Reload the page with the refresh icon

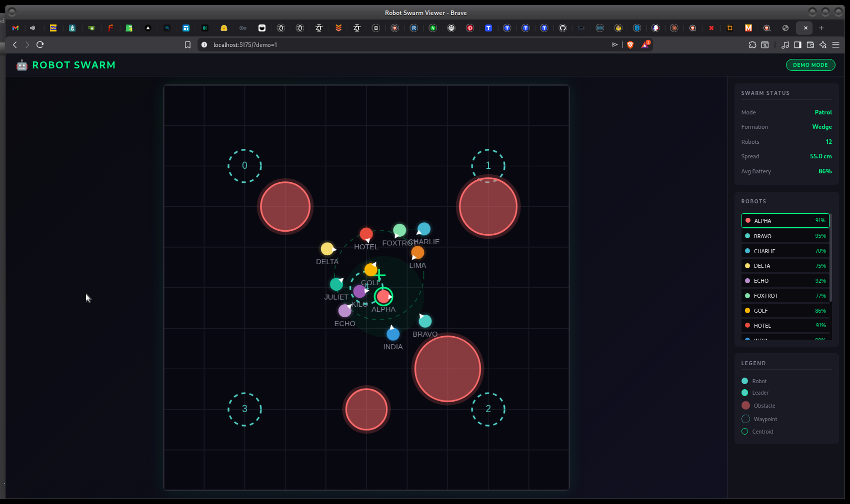(x=40, y=45)
